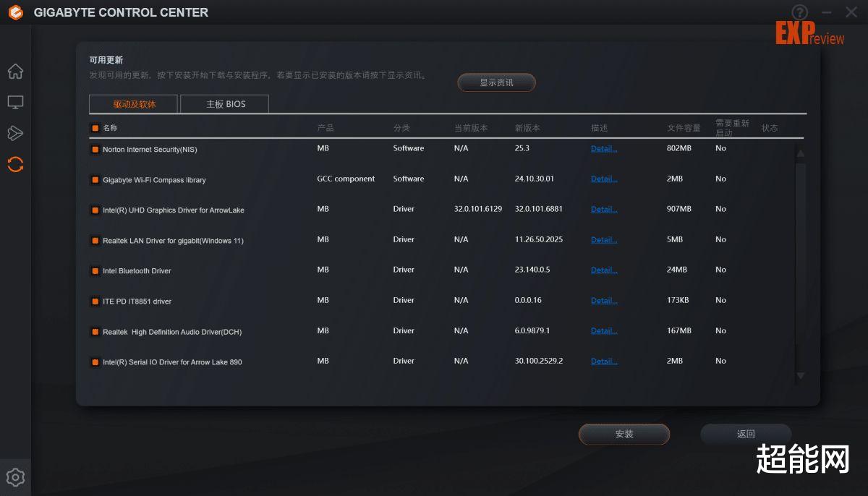Click the update list scrollbar track

(x=800, y=264)
